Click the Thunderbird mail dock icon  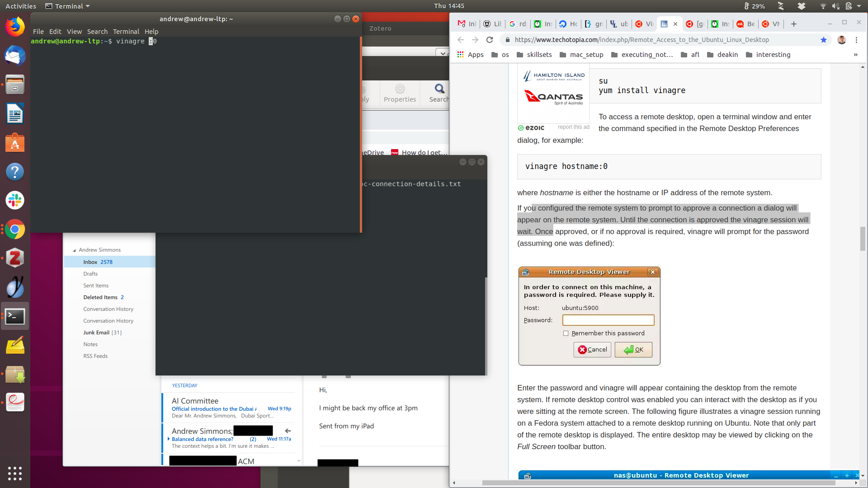15,56
